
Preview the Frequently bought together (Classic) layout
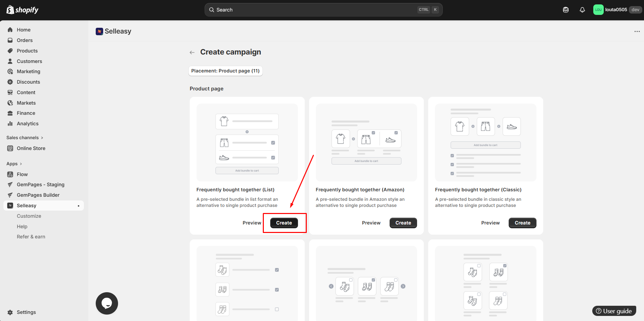point(490,223)
